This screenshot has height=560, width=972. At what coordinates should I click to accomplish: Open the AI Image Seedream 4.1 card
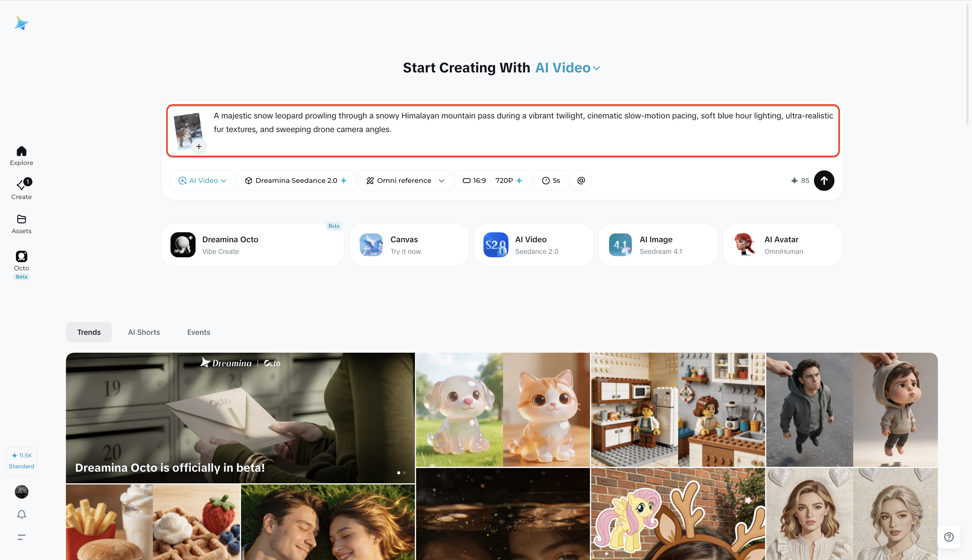(x=658, y=245)
